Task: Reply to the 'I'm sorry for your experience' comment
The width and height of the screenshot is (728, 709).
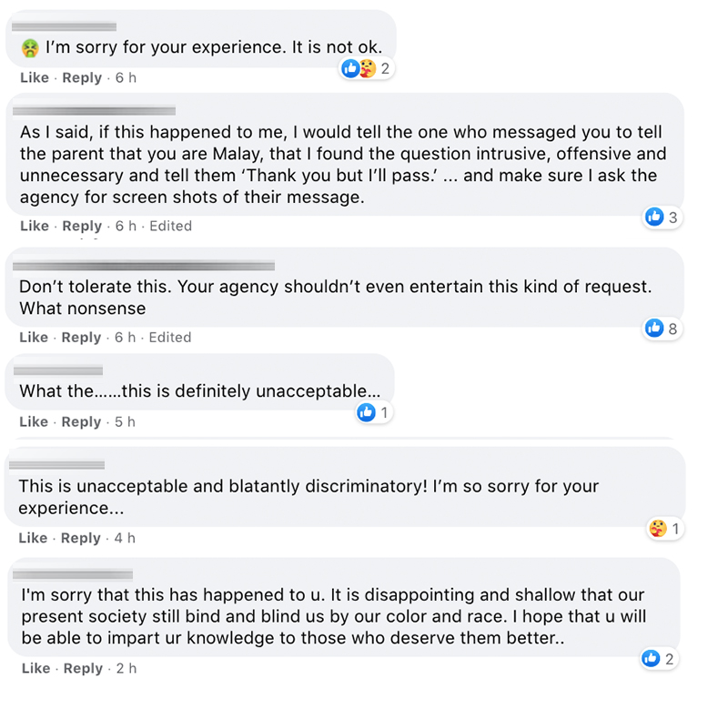Action: 82,77
